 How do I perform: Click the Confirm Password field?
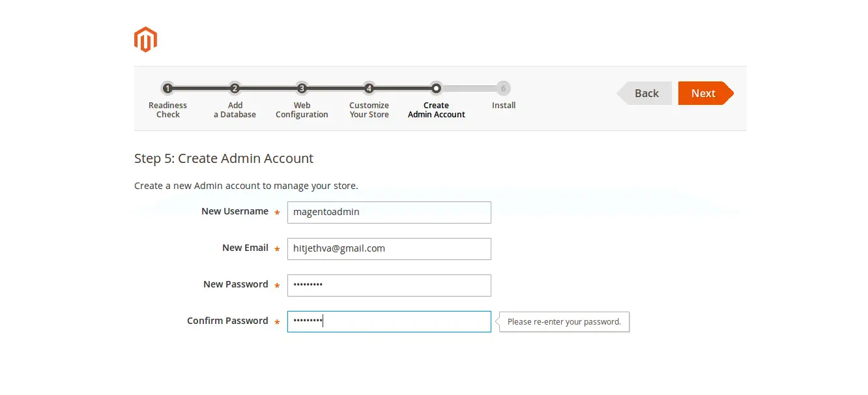tap(389, 322)
